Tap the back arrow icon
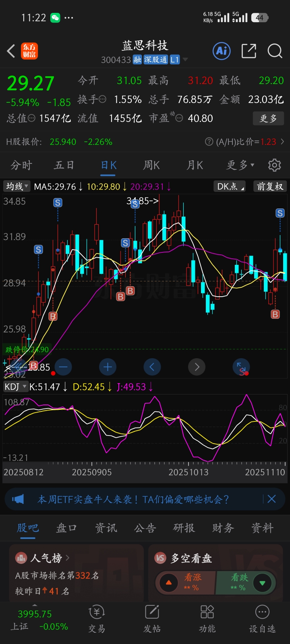The width and height of the screenshot is (290, 644). tap(11, 51)
